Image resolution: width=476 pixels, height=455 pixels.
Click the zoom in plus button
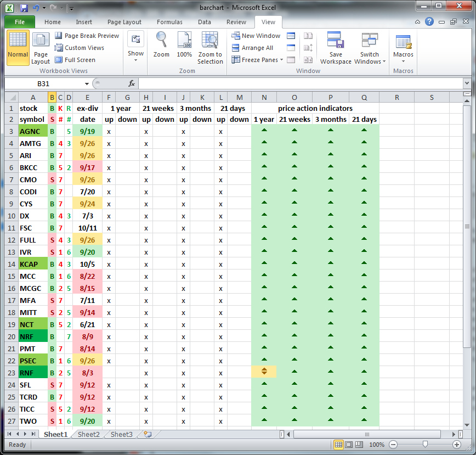(x=457, y=445)
